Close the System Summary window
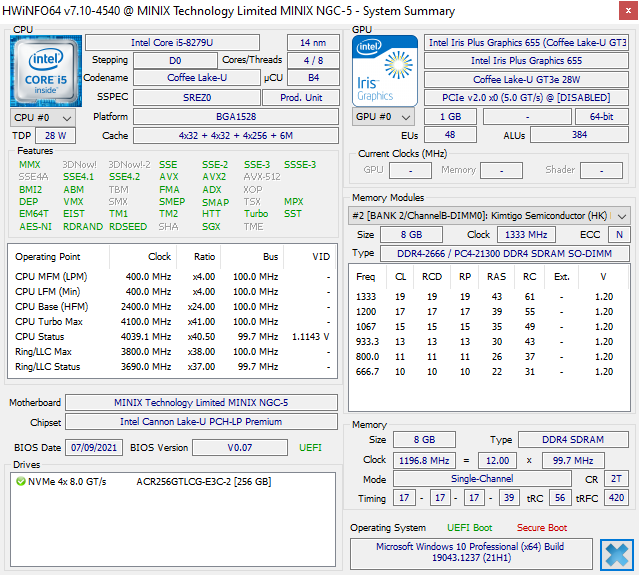Viewport: 639px width, 575px height. coord(628,11)
